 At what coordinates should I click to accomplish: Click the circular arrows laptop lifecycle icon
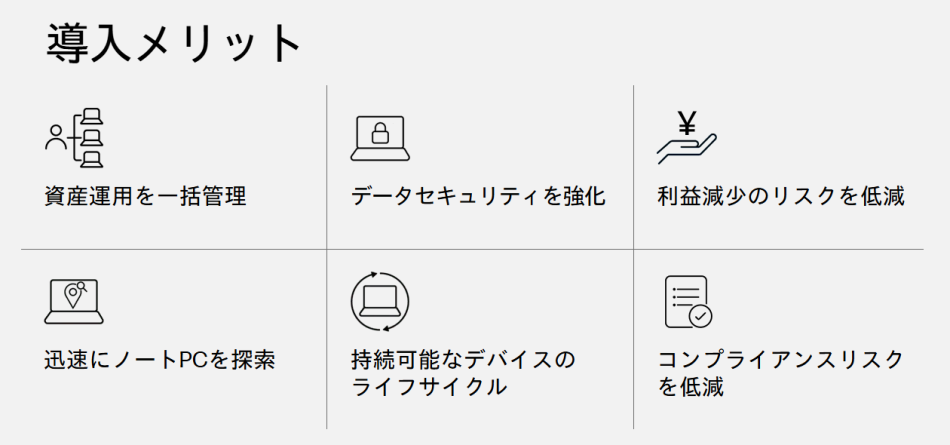[379, 299]
